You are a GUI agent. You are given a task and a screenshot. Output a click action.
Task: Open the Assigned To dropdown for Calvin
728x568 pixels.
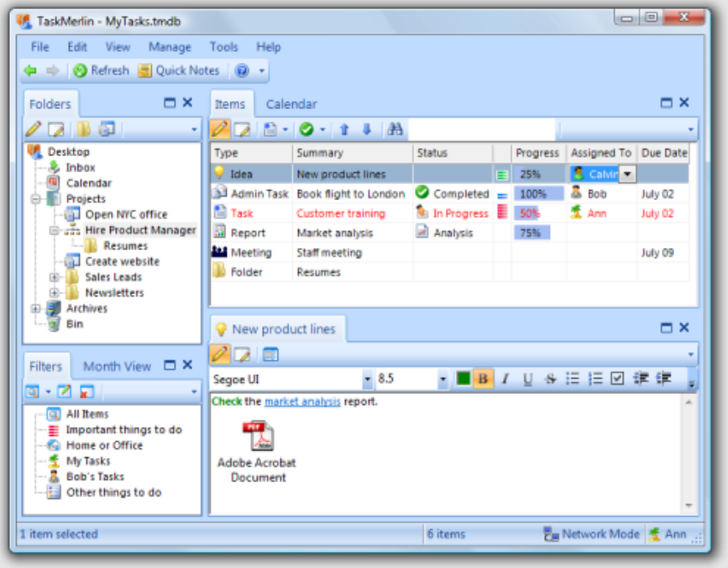click(x=627, y=174)
